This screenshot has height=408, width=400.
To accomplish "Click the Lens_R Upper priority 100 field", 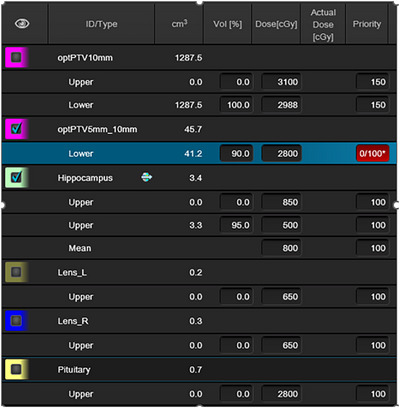I will (372, 345).
